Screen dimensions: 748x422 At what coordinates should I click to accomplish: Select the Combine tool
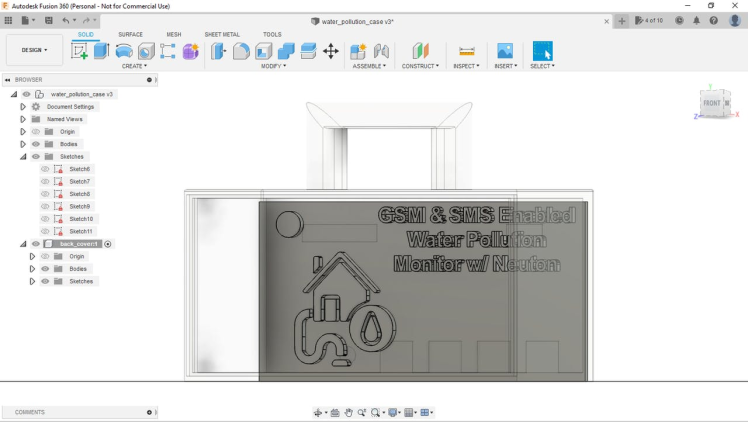(286, 51)
